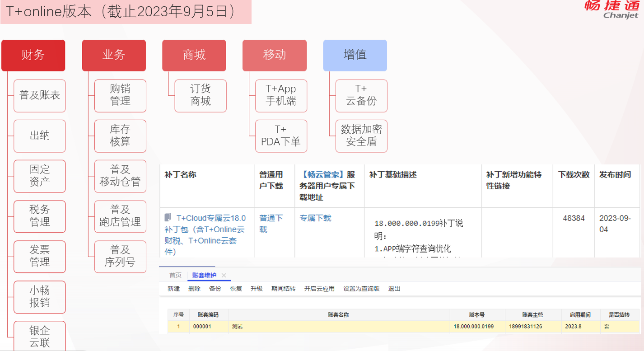Image resolution: width=644 pixels, height=351 pixels.
Task: Select the T+云备份 module box
Action: coord(361,96)
